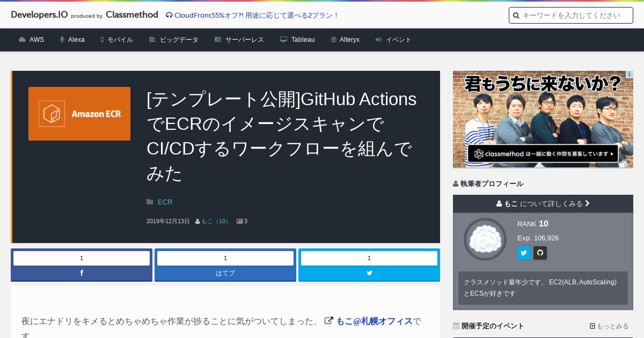Click the chart icon beside view count 3
Screen dimensions: 644x338
point(239,221)
